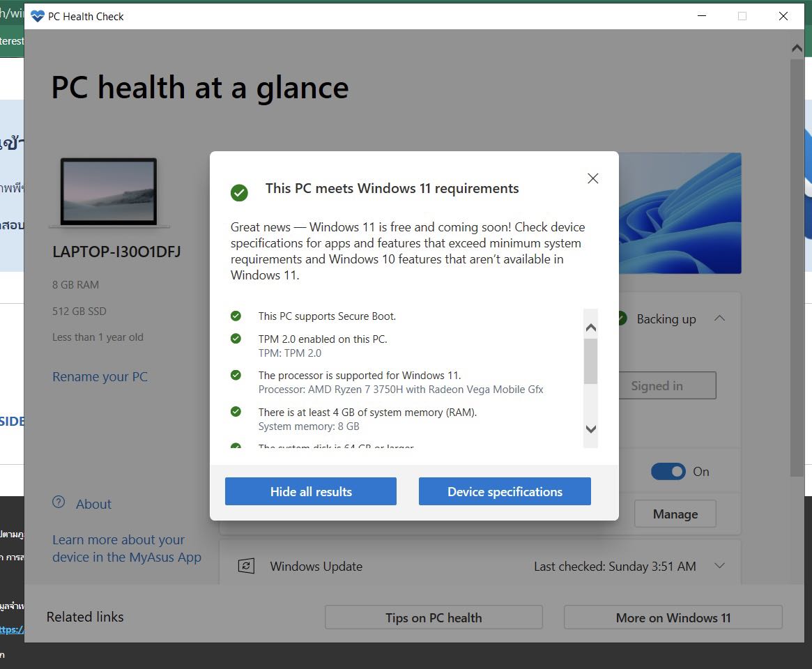Click the TPM 2.0 green check icon

(236, 339)
